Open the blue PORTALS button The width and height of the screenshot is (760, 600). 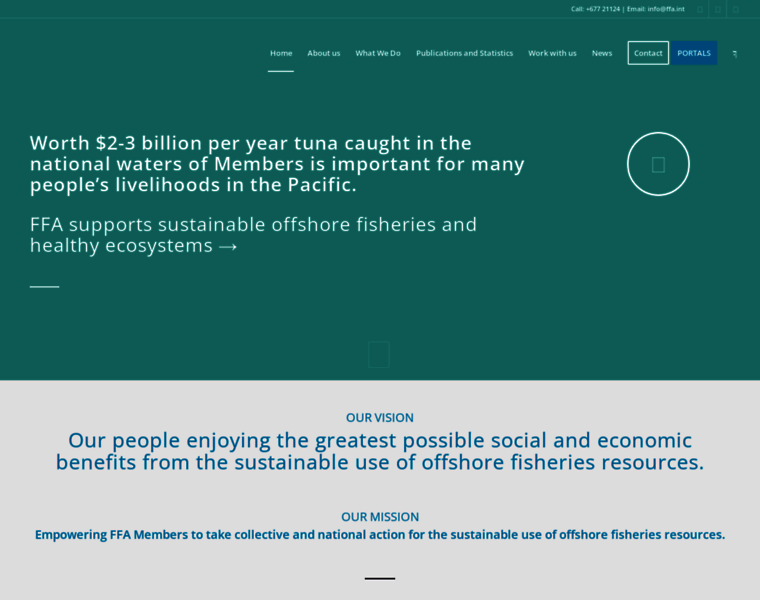[x=694, y=53]
